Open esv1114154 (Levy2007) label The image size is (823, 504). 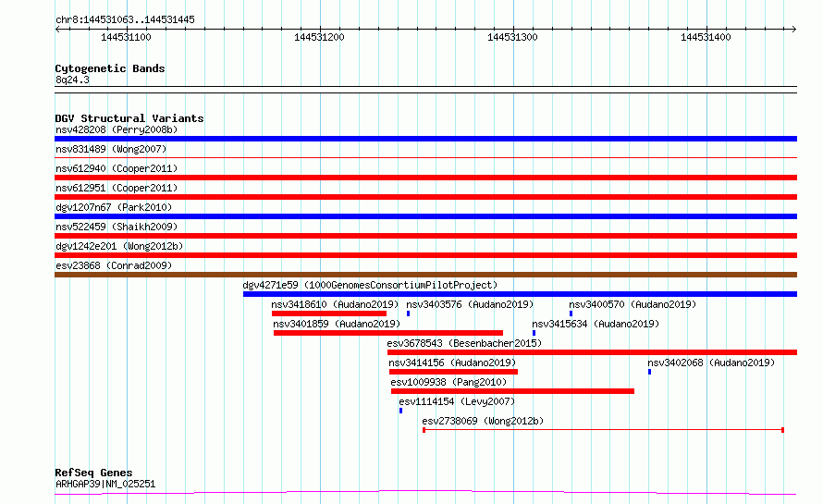coord(457,401)
